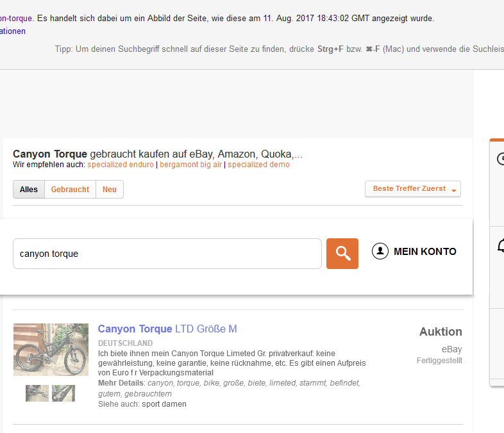Open the Beste Treffer Zuerst sort dropdown
Screen dimensions: 504x433
413,189
